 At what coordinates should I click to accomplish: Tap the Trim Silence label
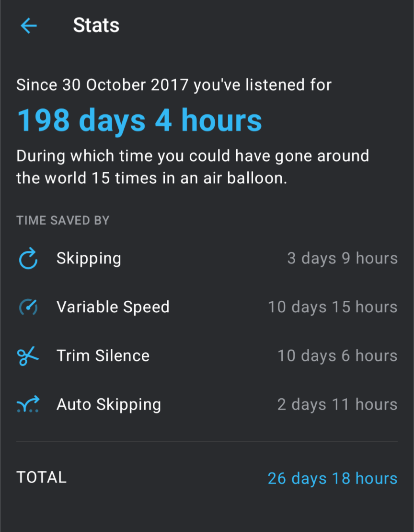pos(103,355)
